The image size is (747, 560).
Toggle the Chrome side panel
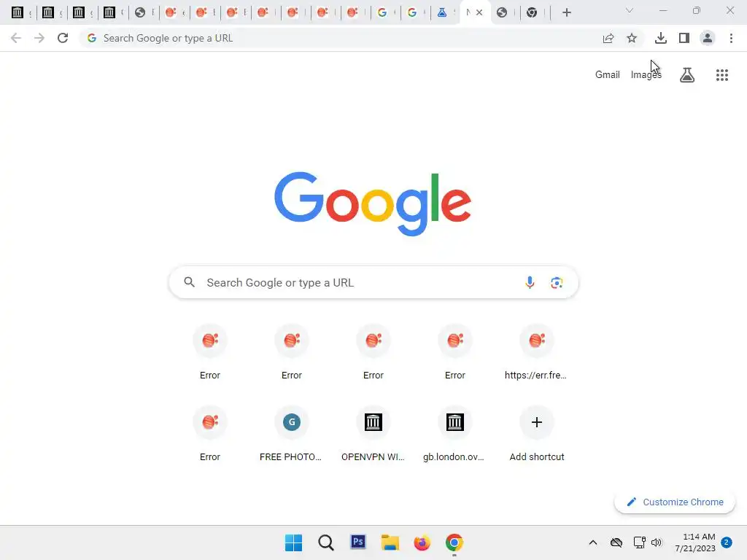click(684, 38)
